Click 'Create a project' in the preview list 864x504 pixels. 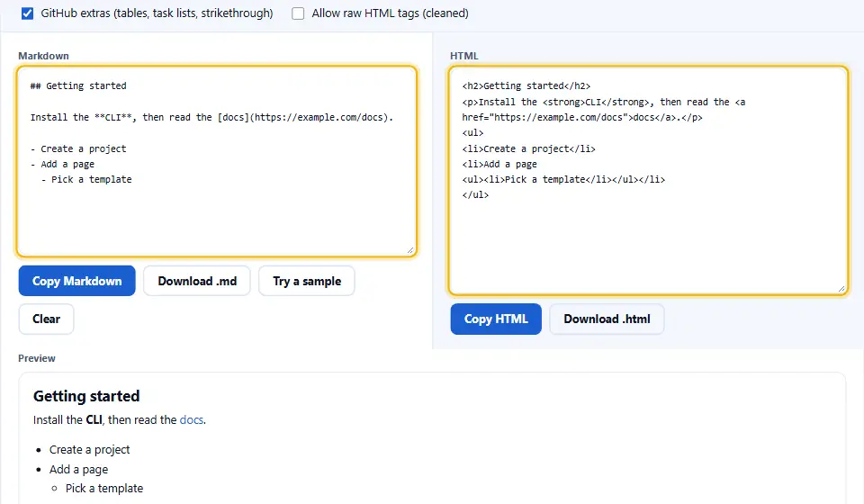click(x=90, y=449)
